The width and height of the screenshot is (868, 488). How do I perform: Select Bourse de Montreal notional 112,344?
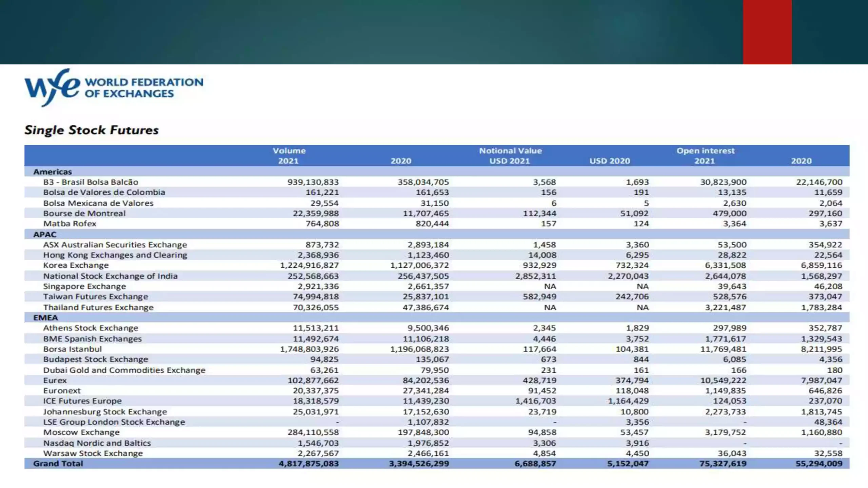pyautogui.click(x=539, y=213)
